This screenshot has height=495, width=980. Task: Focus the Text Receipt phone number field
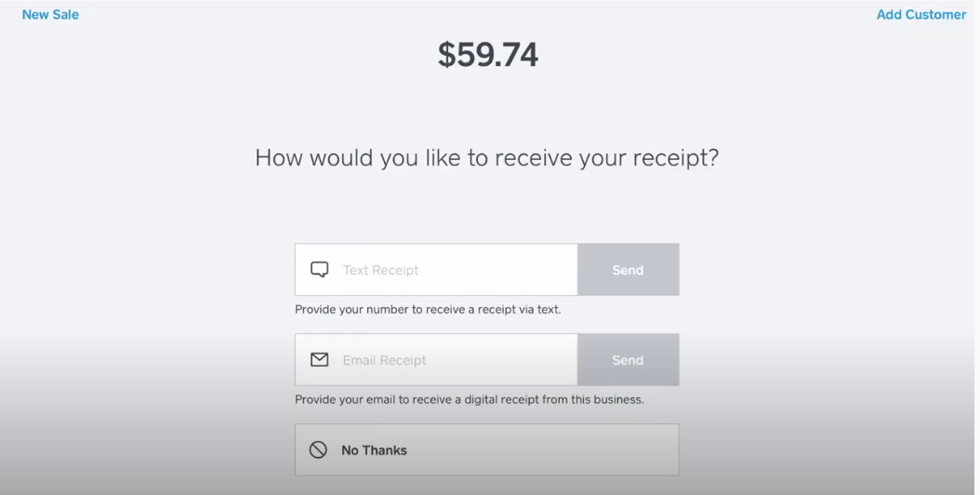pyautogui.click(x=456, y=270)
